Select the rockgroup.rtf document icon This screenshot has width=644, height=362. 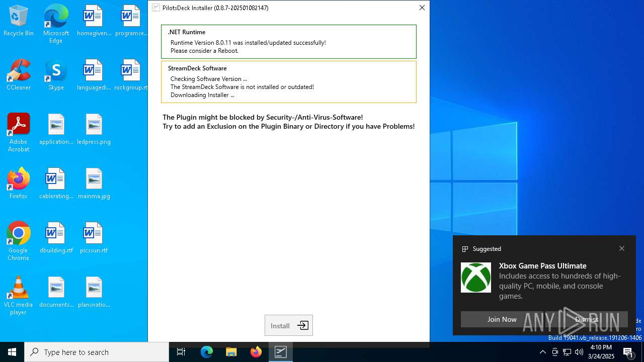click(131, 75)
